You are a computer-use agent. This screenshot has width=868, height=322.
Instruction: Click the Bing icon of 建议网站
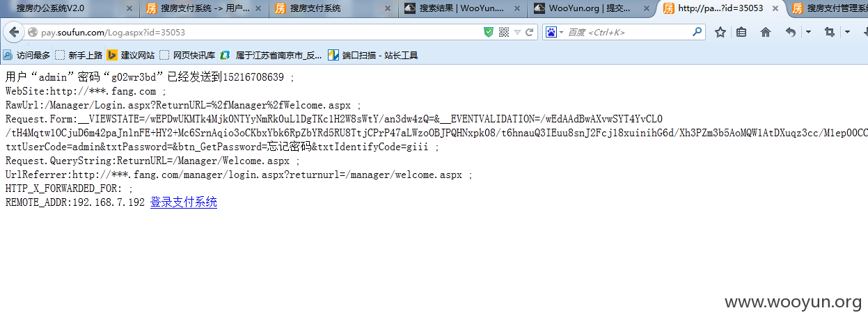click(x=112, y=55)
